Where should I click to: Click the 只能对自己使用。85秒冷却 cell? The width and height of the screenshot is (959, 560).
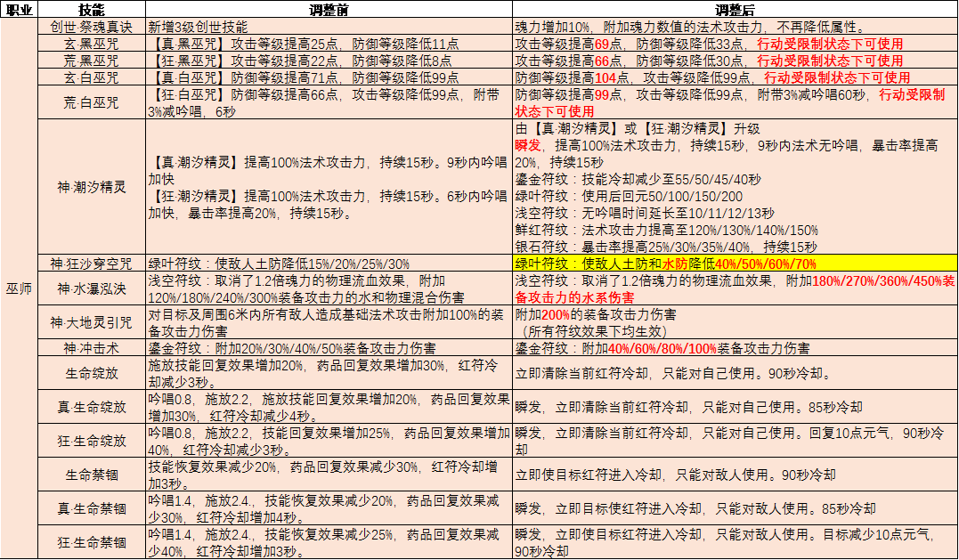tap(736, 407)
